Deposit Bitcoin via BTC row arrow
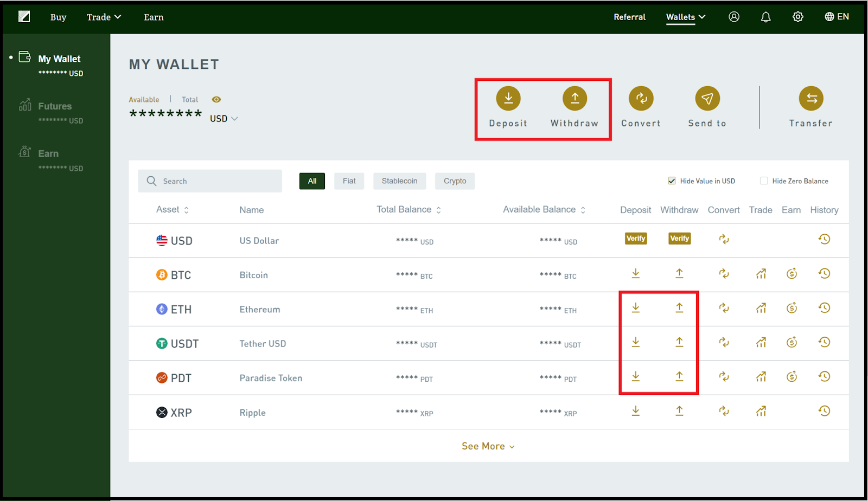This screenshot has height=501, width=868. pyautogui.click(x=636, y=273)
